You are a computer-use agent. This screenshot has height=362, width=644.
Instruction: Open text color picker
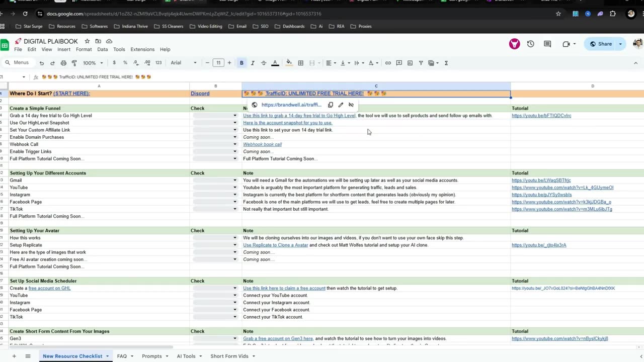(x=275, y=63)
